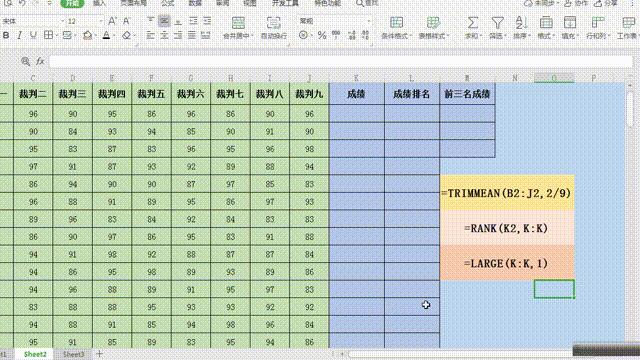
Task: Click the Fill down icon
Action: (x=570, y=22)
